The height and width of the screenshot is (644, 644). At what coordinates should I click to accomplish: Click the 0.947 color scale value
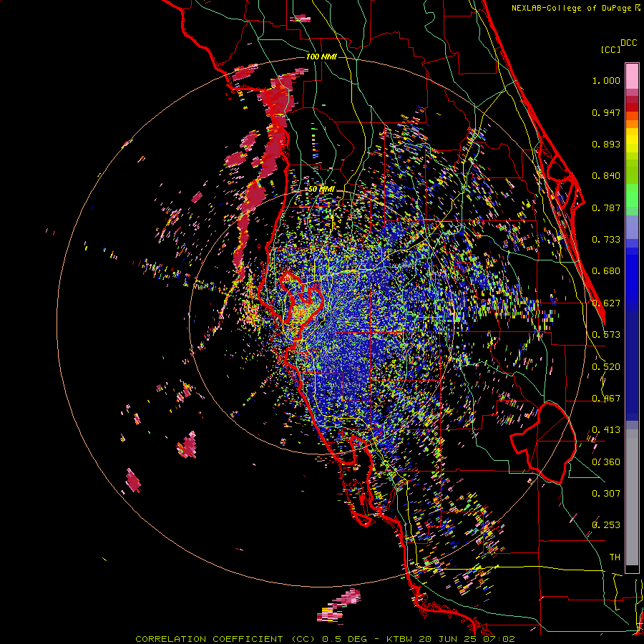(x=606, y=112)
